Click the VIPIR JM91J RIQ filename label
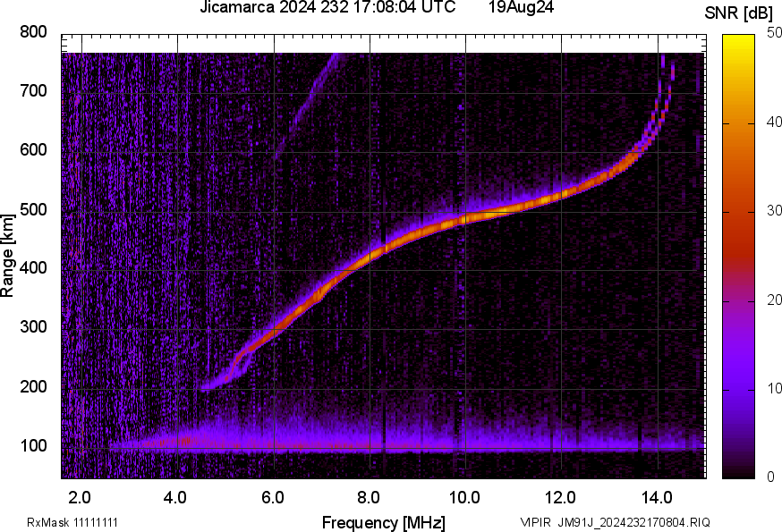Screen dimensions: 782x532 616,522
